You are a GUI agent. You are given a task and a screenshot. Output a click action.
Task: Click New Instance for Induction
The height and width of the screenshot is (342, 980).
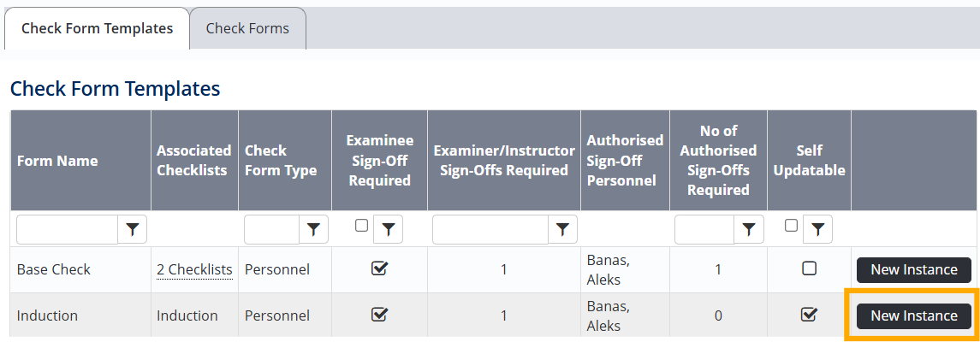point(913,315)
